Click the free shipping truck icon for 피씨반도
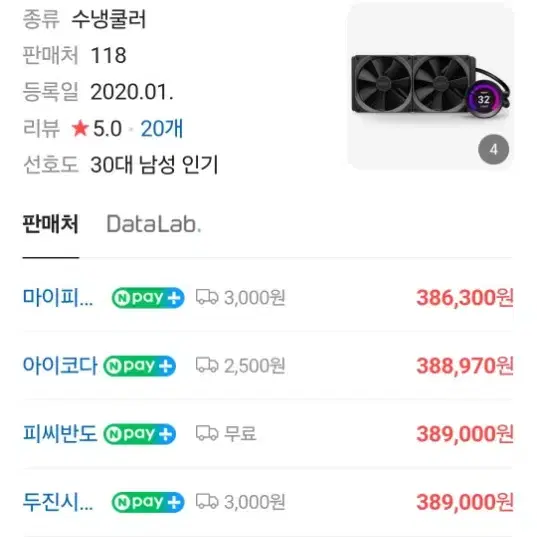This screenshot has height=537, width=537. tap(207, 433)
